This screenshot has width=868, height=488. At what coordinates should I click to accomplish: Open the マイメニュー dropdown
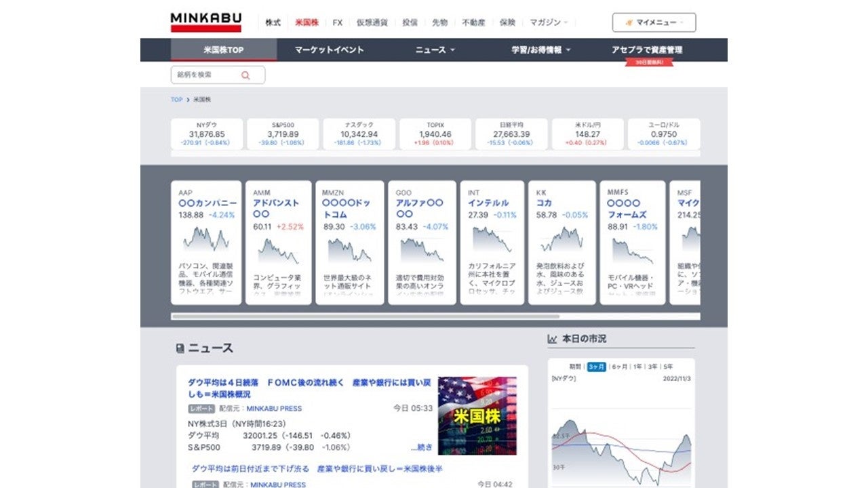654,22
